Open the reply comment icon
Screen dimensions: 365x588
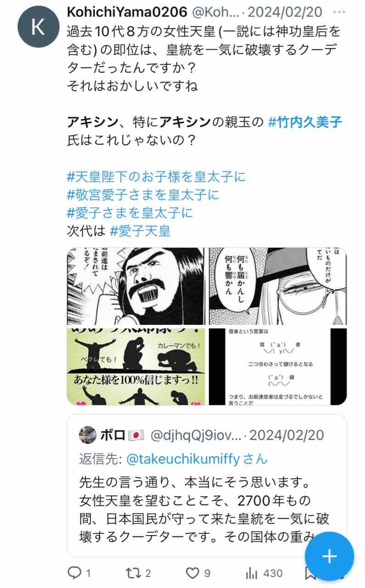tap(74, 573)
